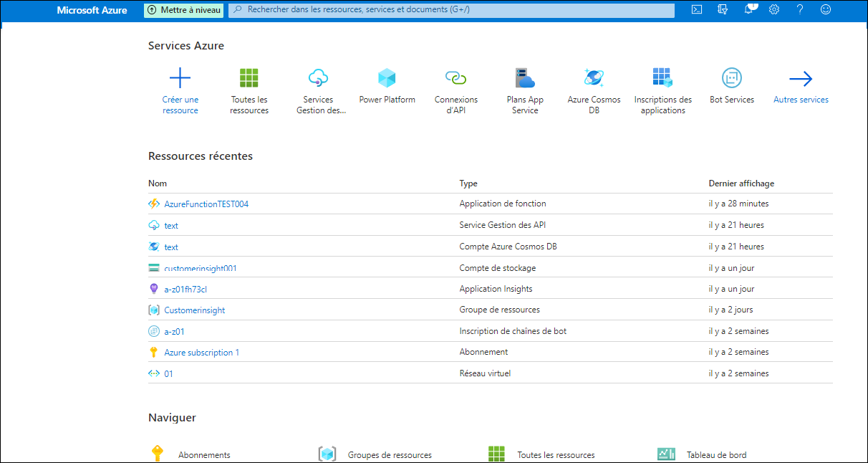Launch Cloud Shell from the top bar
Screen dimensions: 868x463
pos(696,9)
